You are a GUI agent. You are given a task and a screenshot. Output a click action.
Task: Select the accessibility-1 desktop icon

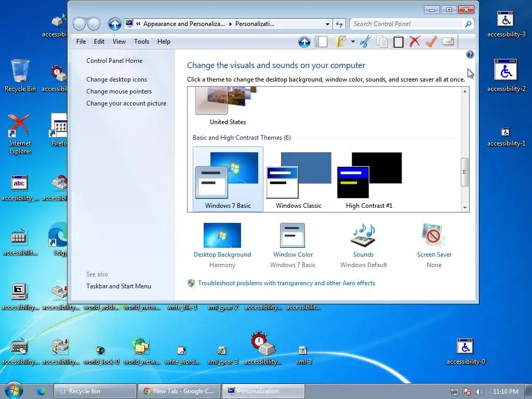506,137
